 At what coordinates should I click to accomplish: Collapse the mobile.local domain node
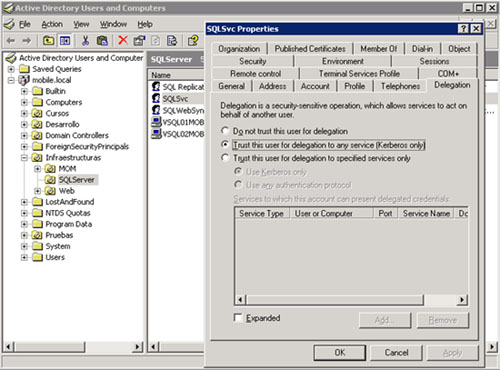pos(11,80)
